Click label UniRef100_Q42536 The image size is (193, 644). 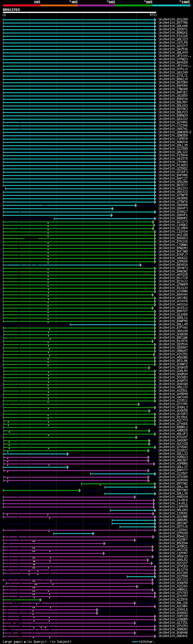tap(173, 49)
